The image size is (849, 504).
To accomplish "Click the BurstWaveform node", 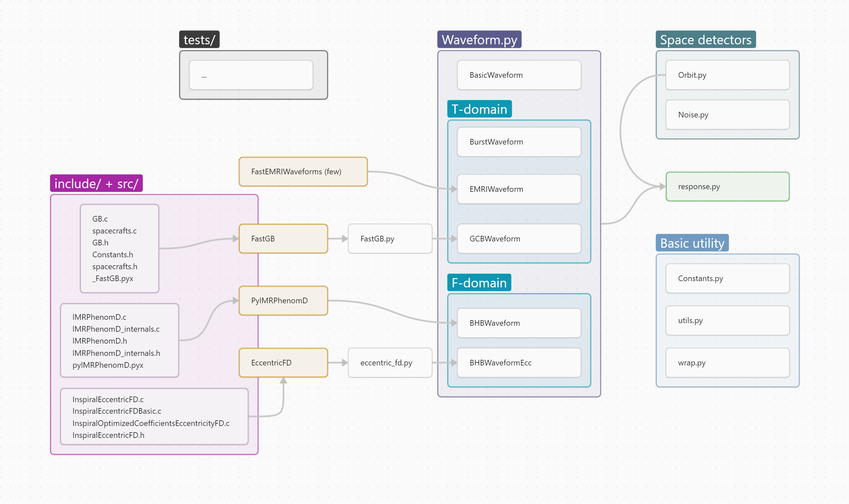I will (x=519, y=142).
